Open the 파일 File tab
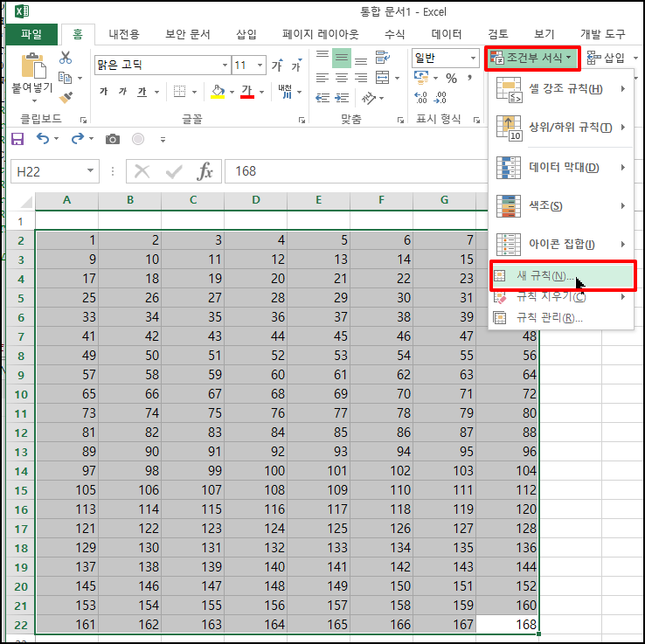Screen dimensions: 645x644 tap(31, 35)
